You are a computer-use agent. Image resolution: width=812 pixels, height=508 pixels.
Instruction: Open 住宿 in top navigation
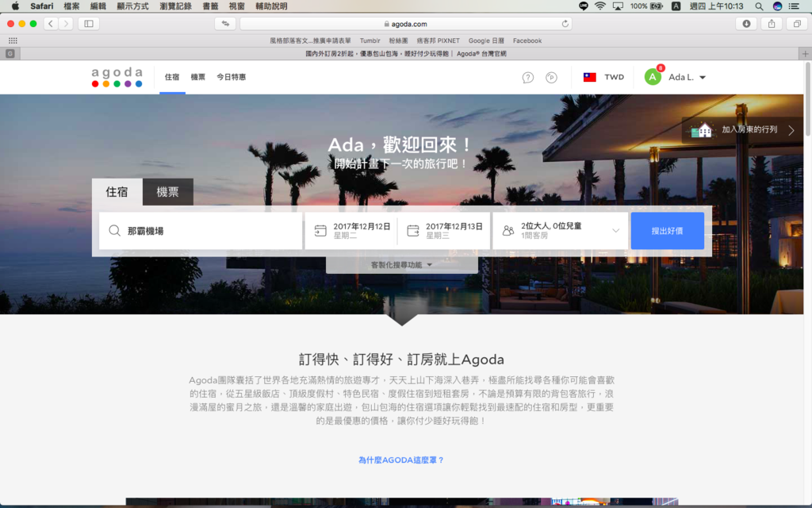pyautogui.click(x=172, y=77)
